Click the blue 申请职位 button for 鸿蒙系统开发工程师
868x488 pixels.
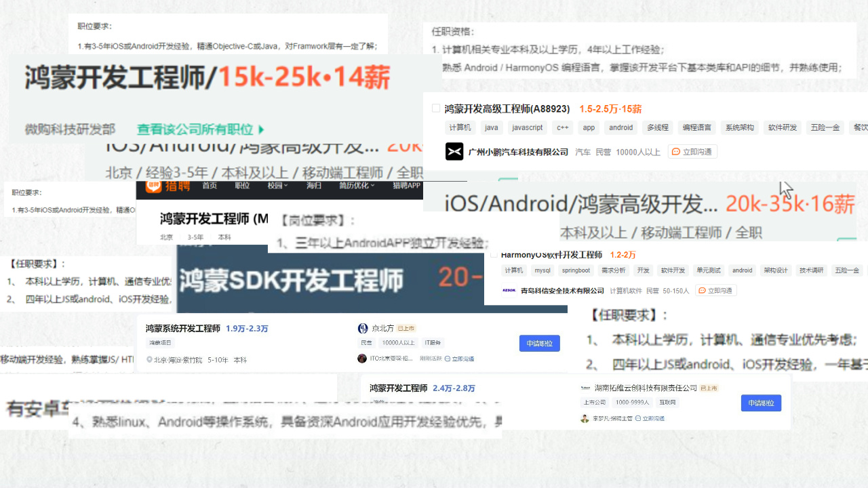click(539, 343)
